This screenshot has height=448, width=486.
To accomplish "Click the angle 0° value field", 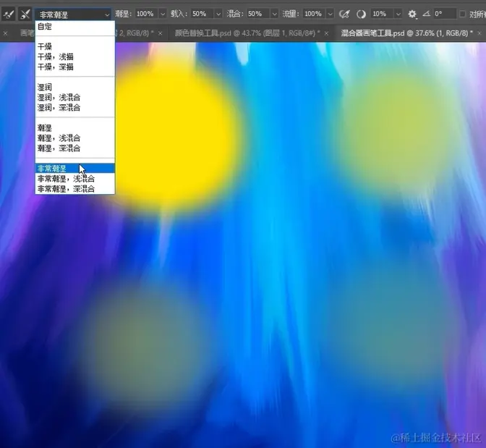I will [x=445, y=14].
